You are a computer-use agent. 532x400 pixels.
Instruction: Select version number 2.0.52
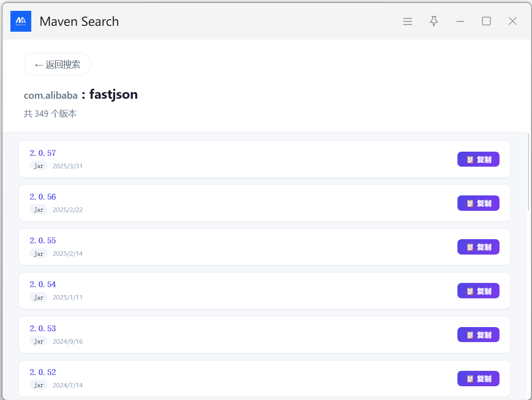tap(42, 372)
